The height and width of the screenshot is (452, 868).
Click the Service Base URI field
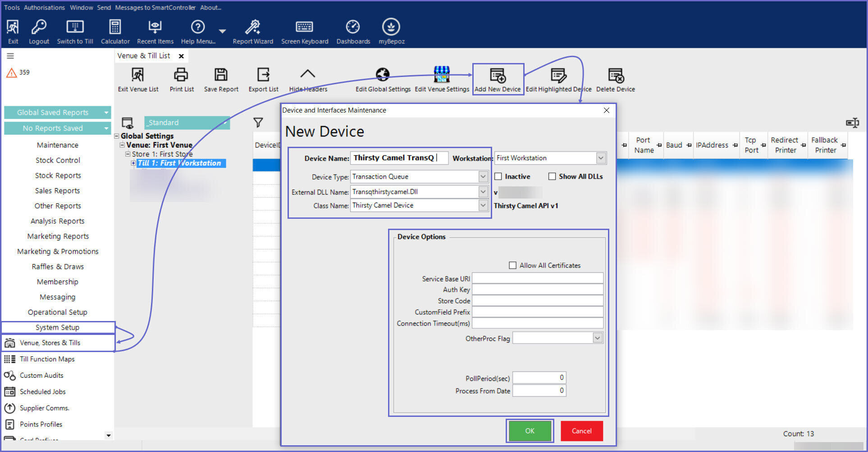pos(537,279)
